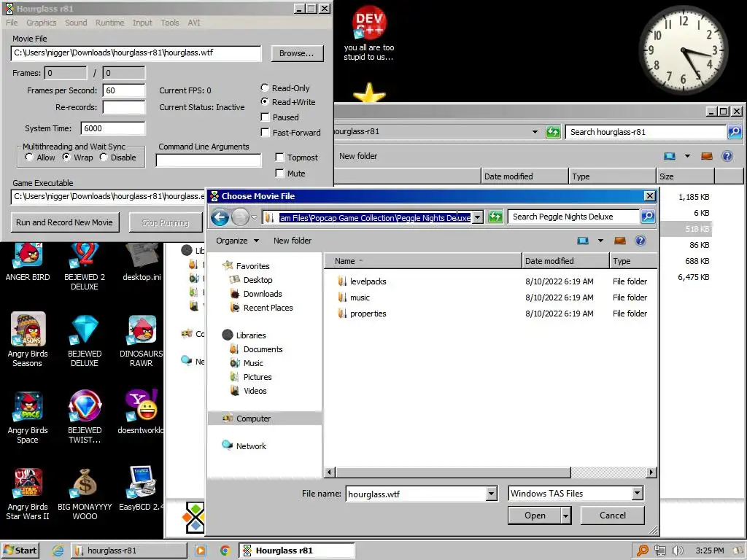Click Windows Start button
The image size is (747, 560).
pyautogui.click(x=20, y=551)
